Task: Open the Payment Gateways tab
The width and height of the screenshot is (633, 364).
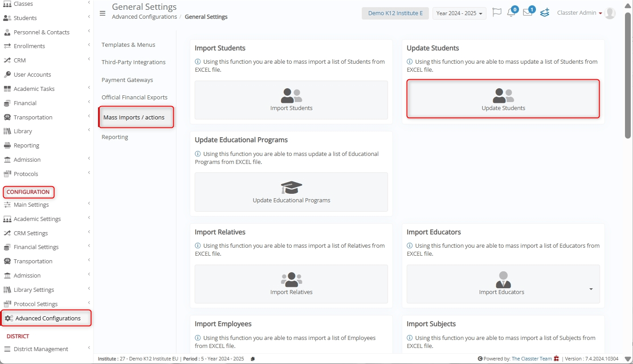Action: (x=127, y=80)
